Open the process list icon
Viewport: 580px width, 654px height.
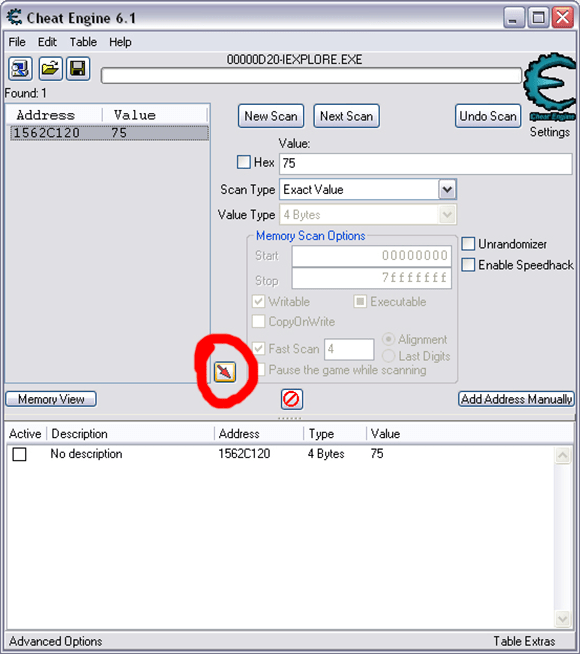[20, 69]
